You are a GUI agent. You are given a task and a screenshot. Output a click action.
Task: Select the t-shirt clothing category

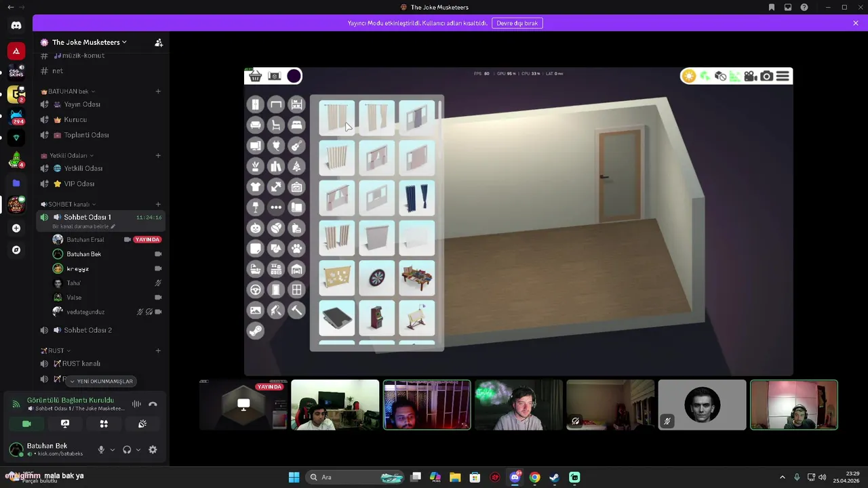click(255, 187)
